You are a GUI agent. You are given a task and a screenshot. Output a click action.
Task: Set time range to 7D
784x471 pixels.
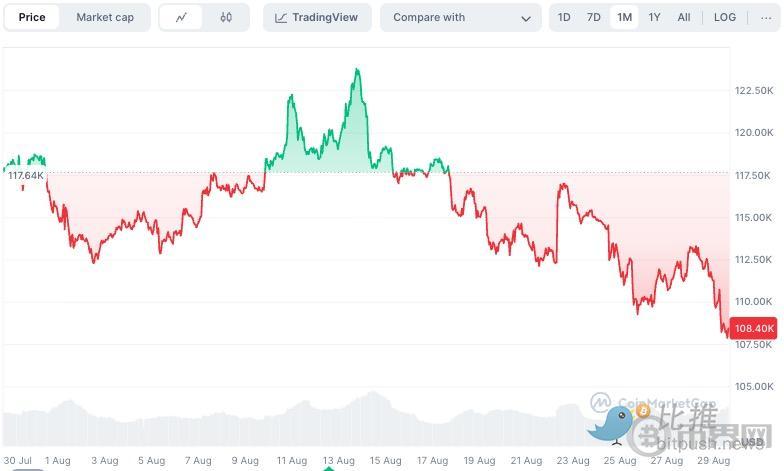pyautogui.click(x=594, y=17)
